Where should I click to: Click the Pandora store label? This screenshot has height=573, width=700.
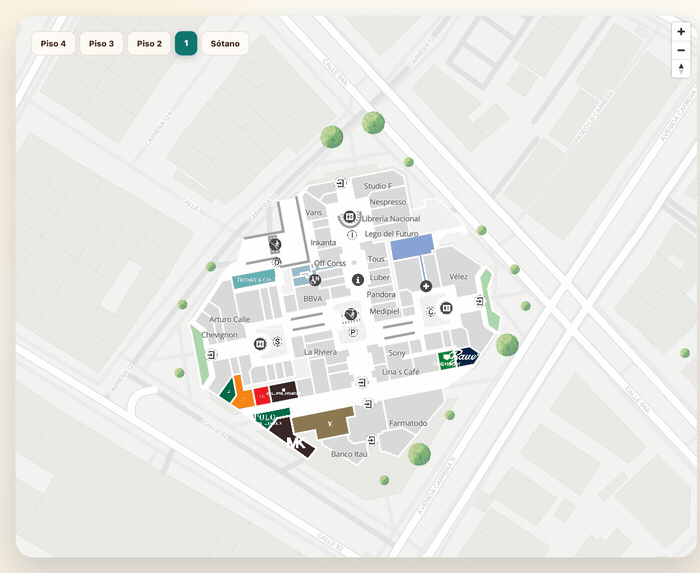click(x=381, y=295)
